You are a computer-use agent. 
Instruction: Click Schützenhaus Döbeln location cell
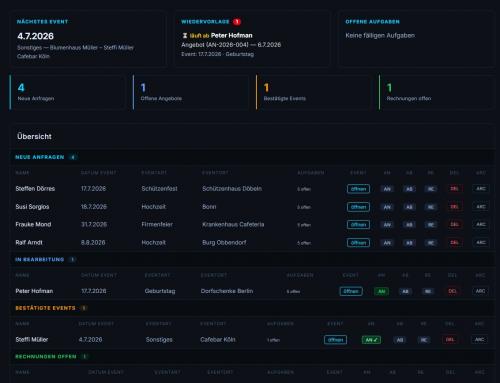[x=232, y=189]
